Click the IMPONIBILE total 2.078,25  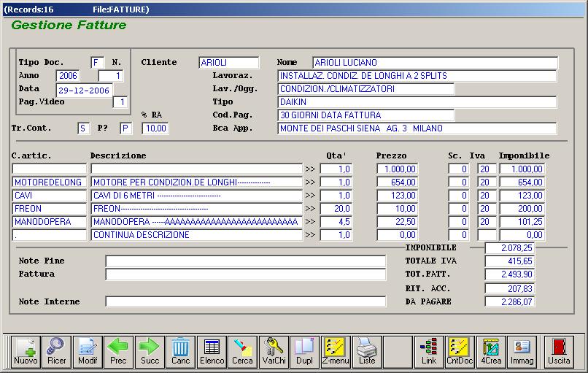tap(510, 248)
